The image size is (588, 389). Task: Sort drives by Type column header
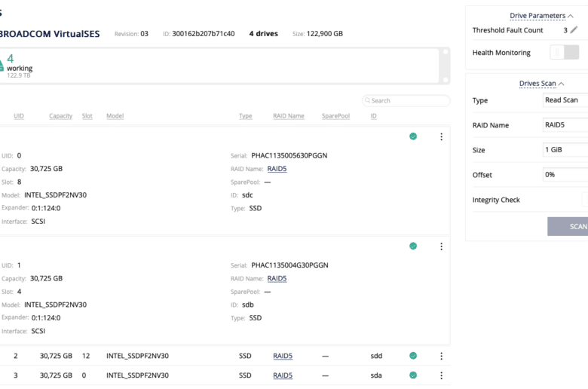246,116
